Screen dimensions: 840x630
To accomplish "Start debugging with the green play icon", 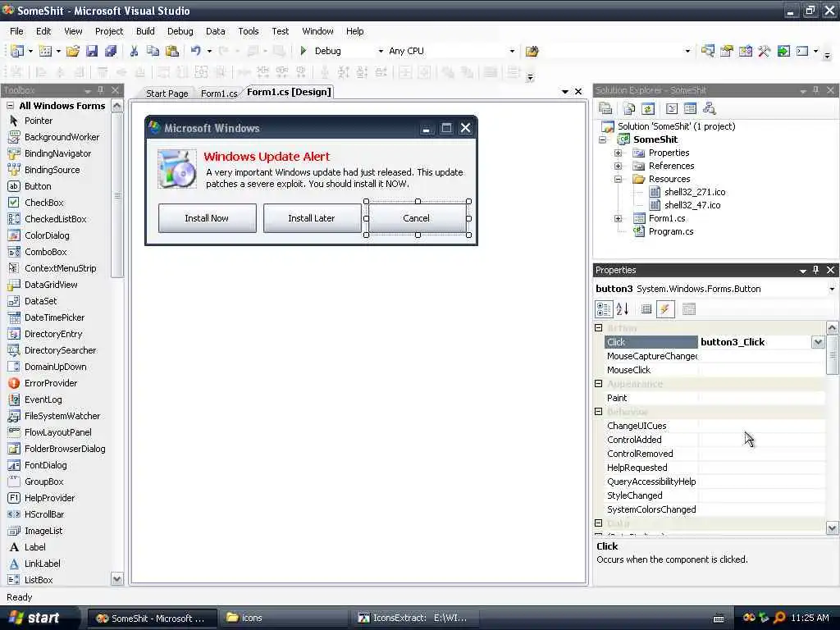I will pyautogui.click(x=304, y=51).
